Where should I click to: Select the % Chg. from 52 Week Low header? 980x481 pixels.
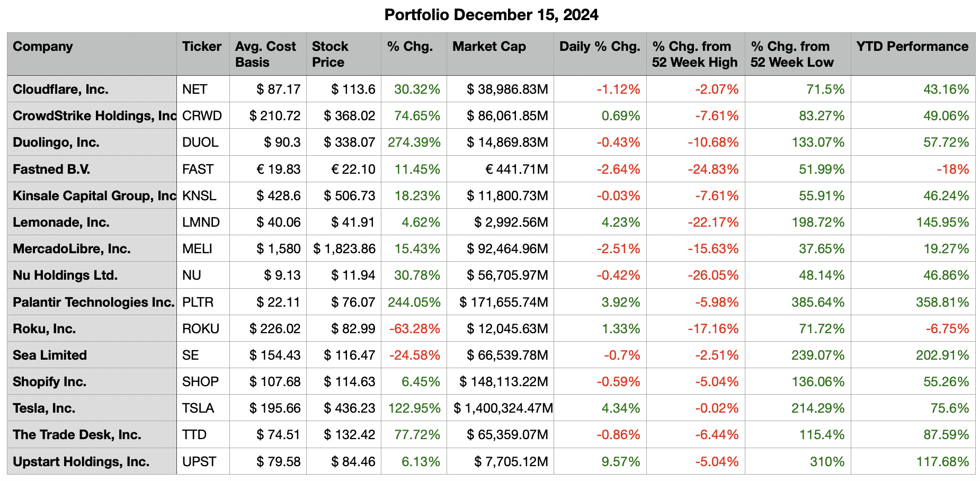(792, 54)
